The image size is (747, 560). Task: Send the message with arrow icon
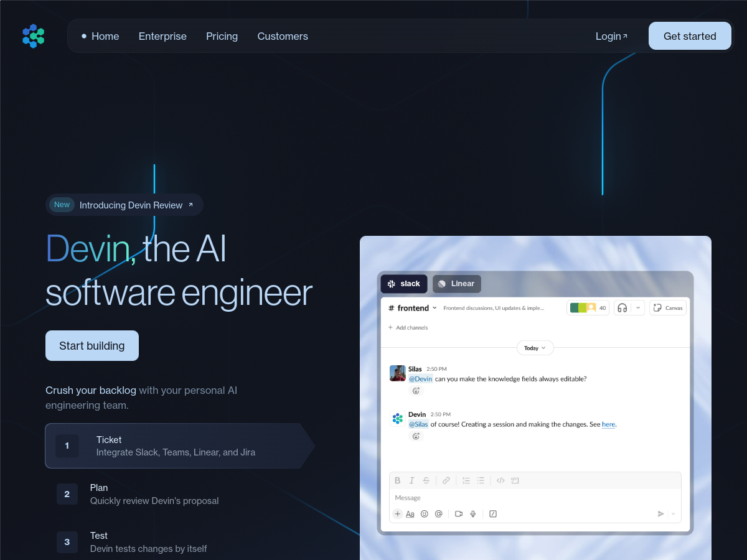point(661,514)
